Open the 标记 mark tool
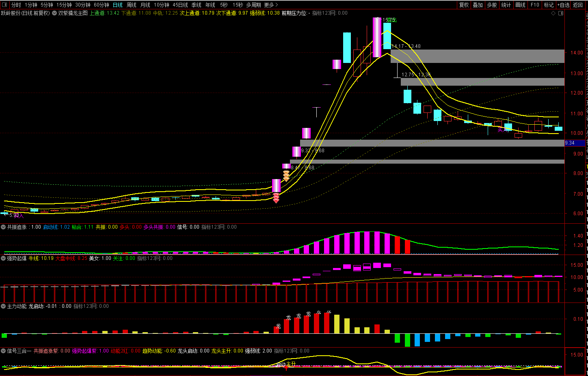 coord(549,5)
